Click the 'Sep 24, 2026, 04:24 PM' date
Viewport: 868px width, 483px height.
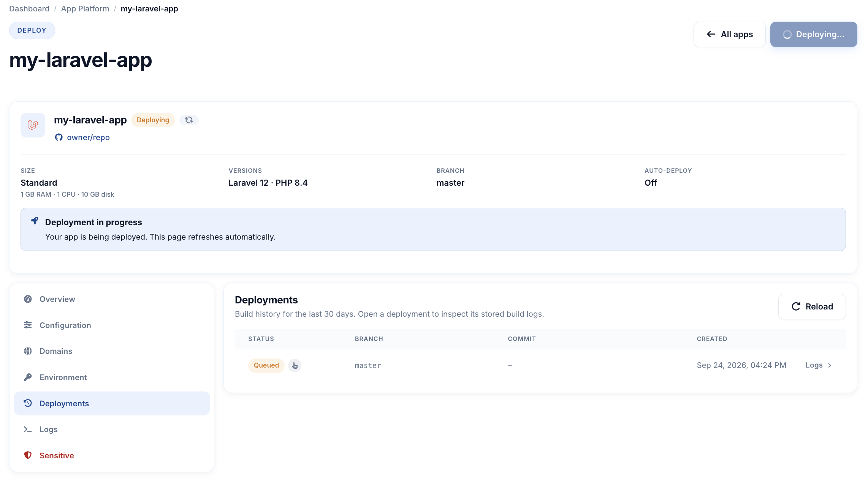(x=741, y=365)
